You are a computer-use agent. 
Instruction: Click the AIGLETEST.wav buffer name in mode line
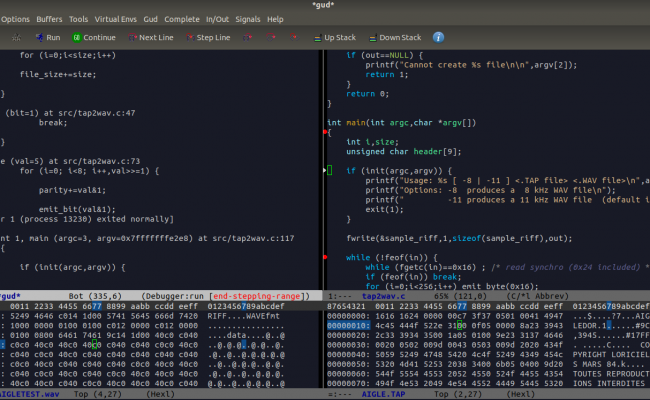coord(29,394)
